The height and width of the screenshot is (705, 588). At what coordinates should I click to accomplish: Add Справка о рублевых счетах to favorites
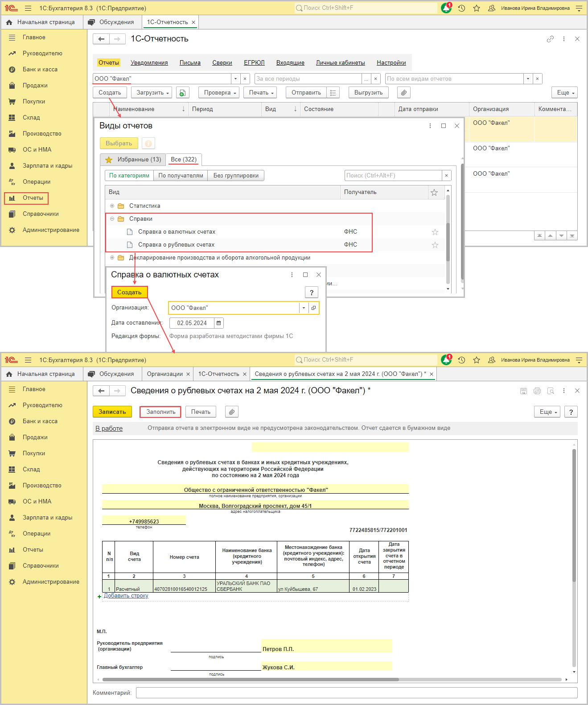435,245
